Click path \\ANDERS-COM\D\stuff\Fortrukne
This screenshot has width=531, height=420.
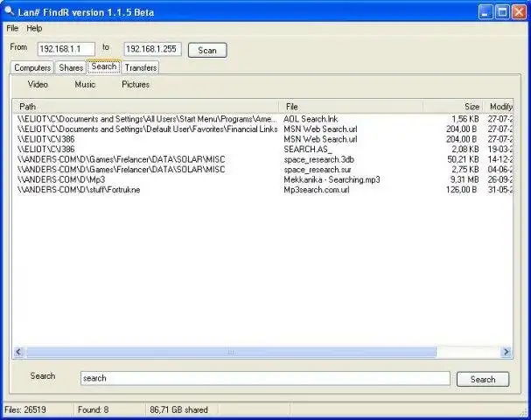(79, 190)
